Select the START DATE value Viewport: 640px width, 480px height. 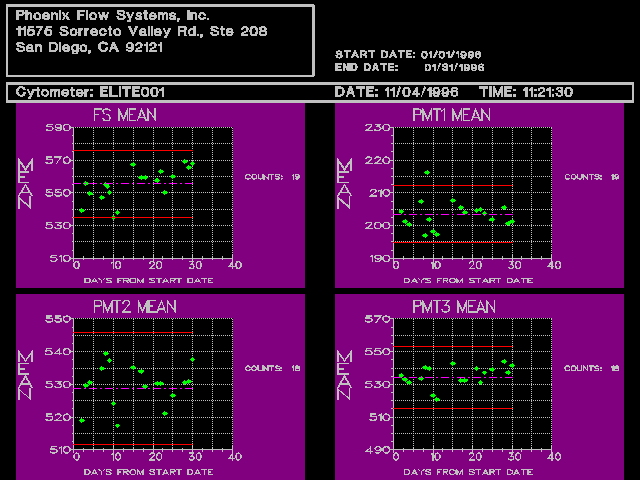pyautogui.click(x=451, y=55)
